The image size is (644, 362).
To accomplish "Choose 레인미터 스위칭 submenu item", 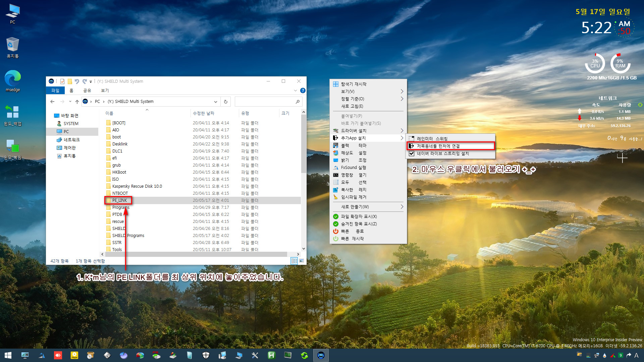I will coord(451,139).
